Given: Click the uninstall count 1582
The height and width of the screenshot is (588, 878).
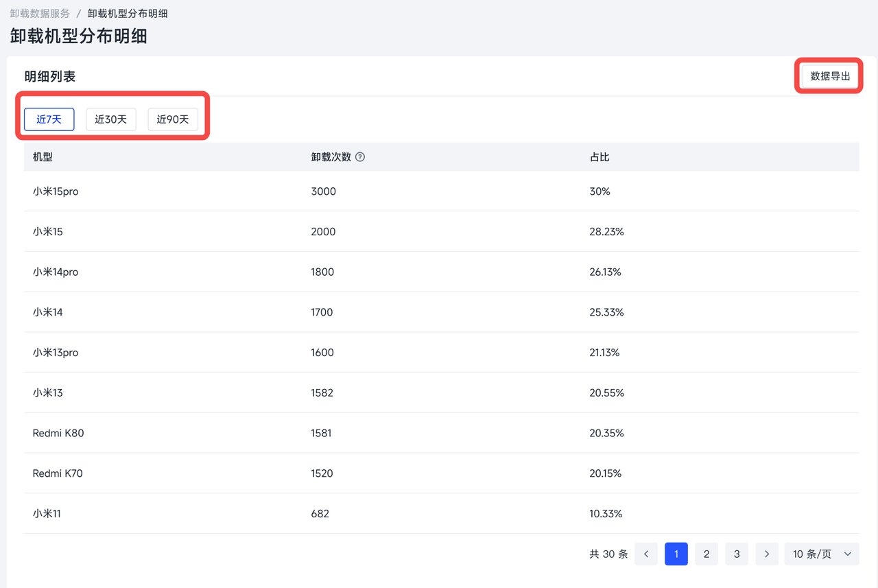Looking at the screenshot, I should point(322,393).
